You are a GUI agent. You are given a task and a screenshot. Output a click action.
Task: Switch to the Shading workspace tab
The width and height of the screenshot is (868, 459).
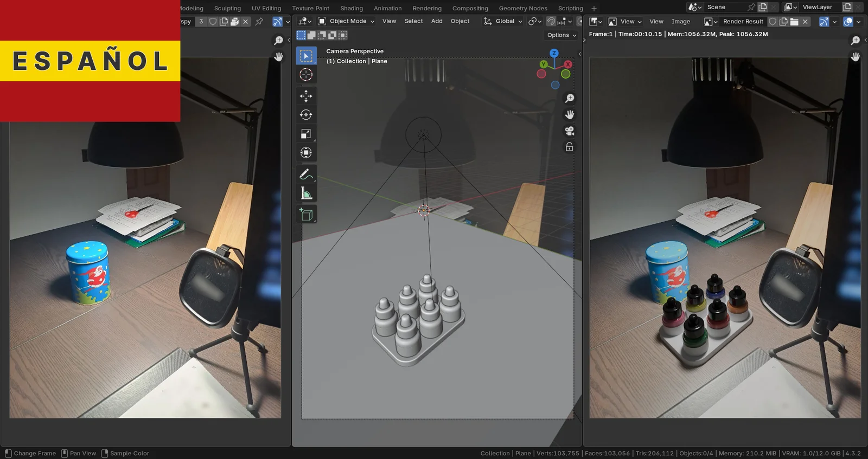[x=352, y=8]
